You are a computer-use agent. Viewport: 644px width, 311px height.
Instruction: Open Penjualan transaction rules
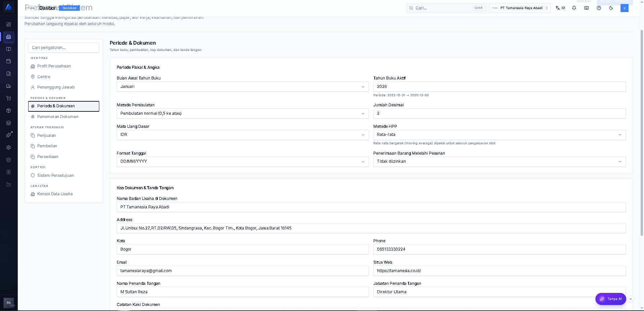point(64,136)
